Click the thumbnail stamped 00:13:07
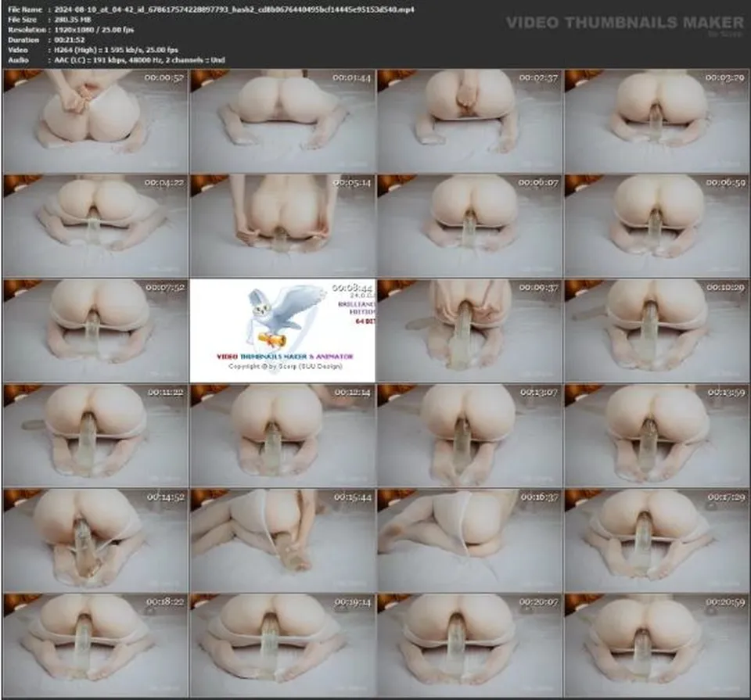Image resolution: width=751 pixels, height=700 pixels. click(x=470, y=436)
